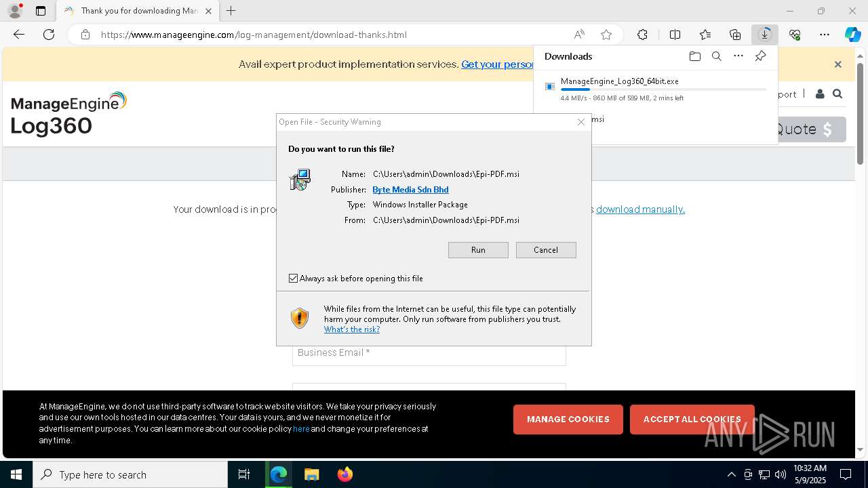Click Run in the security warning
Image resolution: width=868 pixels, height=488 pixels.
coord(478,250)
